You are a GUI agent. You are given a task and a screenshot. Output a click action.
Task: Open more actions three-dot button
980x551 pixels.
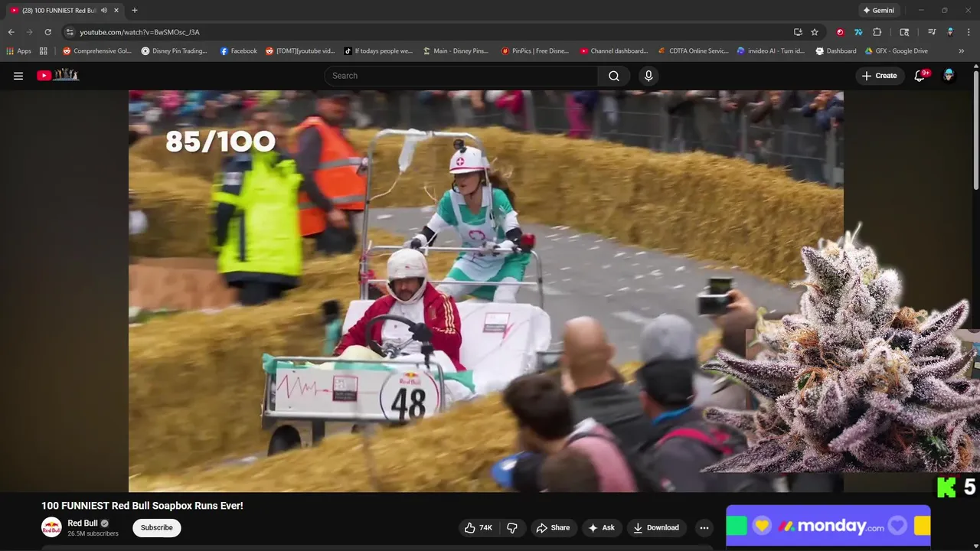click(x=704, y=527)
